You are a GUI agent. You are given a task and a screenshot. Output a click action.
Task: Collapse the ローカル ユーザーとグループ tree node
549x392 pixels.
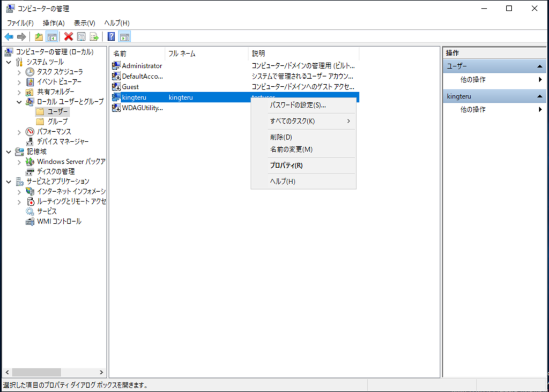(x=19, y=102)
